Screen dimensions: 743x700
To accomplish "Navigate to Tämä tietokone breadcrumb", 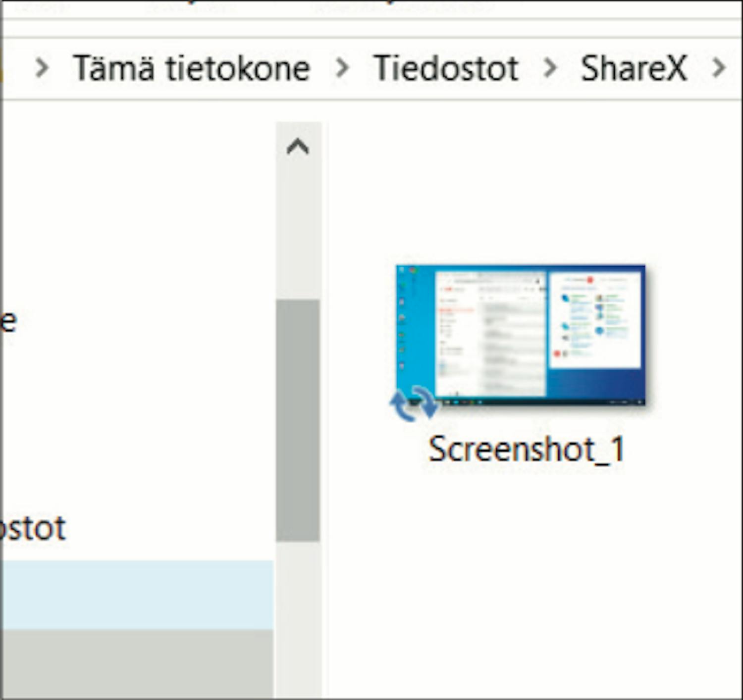I will 192,68.
